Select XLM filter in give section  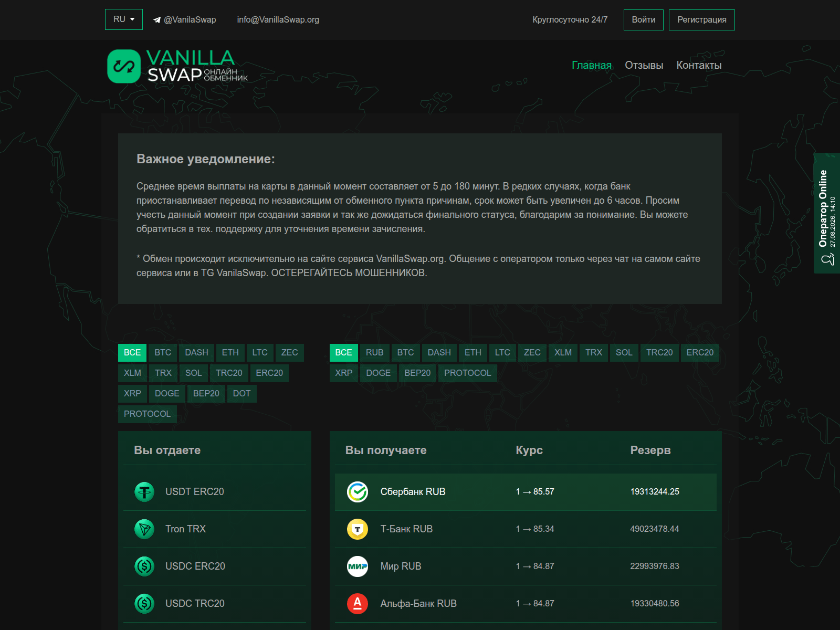132,373
